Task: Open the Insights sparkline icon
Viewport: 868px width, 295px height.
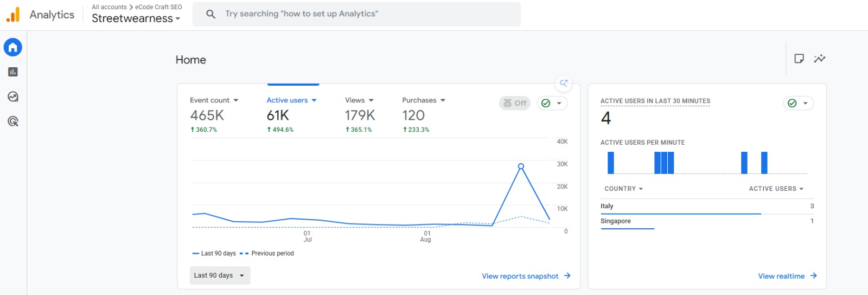Action: click(820, 59)
